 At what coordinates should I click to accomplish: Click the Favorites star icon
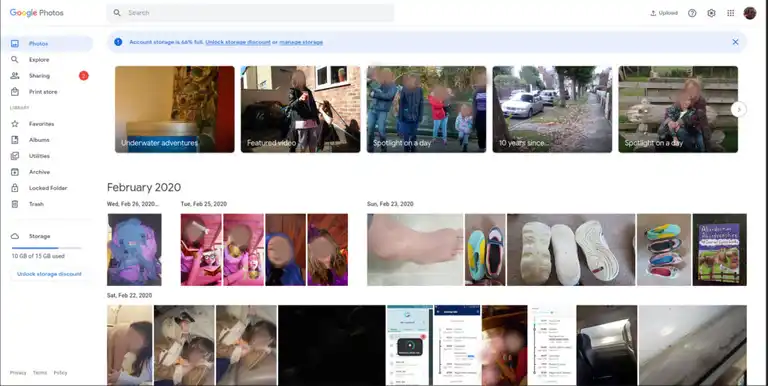[x=15, y=124]
